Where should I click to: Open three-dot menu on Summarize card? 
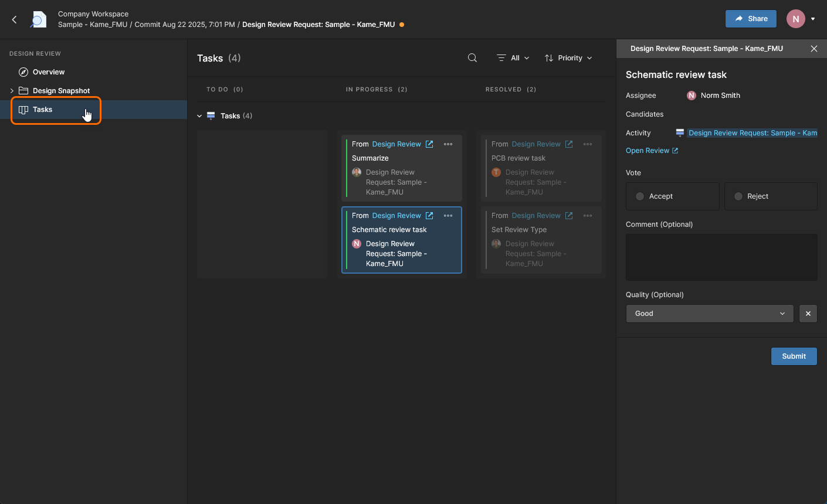click(x=448, y=144)
